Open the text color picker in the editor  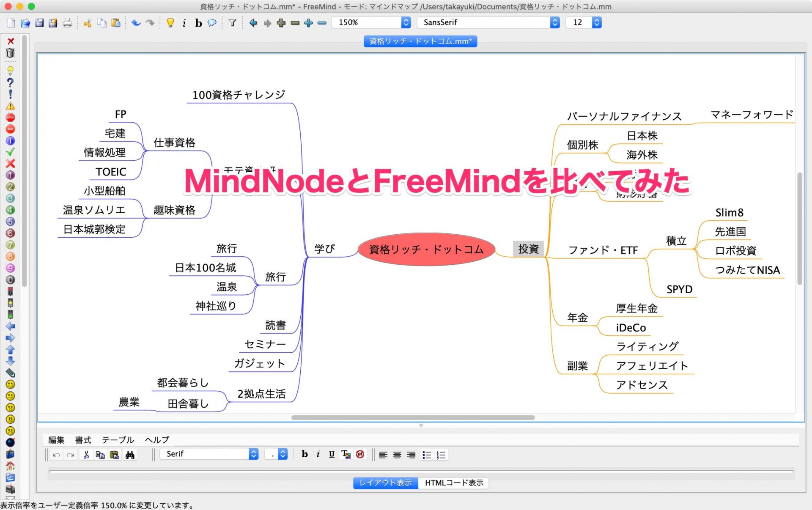(x=346, y=454)
